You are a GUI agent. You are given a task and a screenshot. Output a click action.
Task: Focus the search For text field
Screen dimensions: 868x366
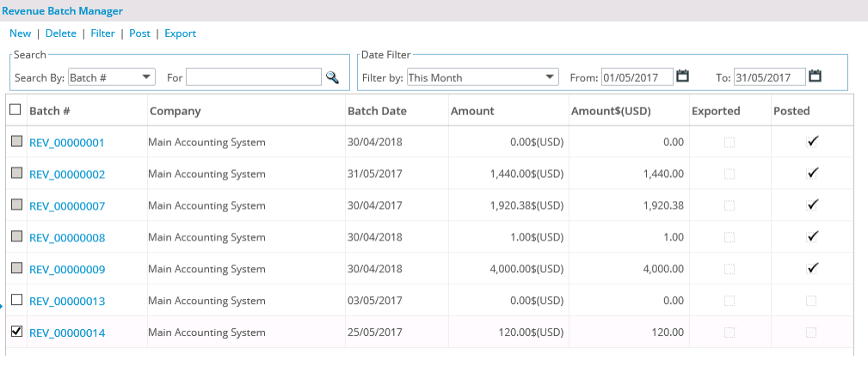(x=254, y=77)
